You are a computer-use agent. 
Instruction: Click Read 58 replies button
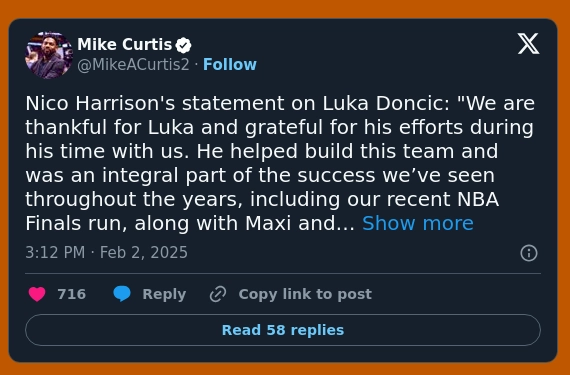coord(283,330)
